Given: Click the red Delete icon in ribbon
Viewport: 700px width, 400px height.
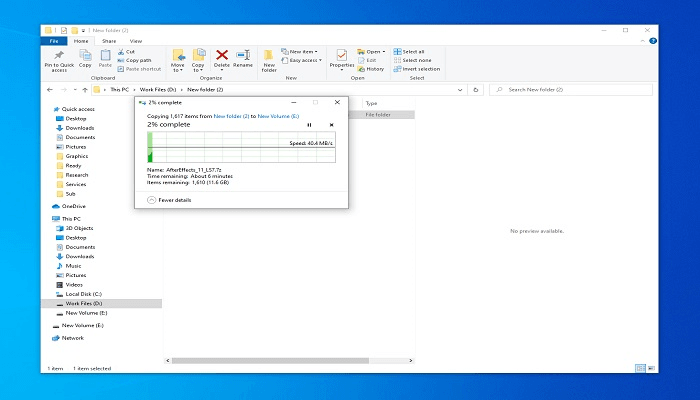Looking at the screenshot, I should coord(222,56).
